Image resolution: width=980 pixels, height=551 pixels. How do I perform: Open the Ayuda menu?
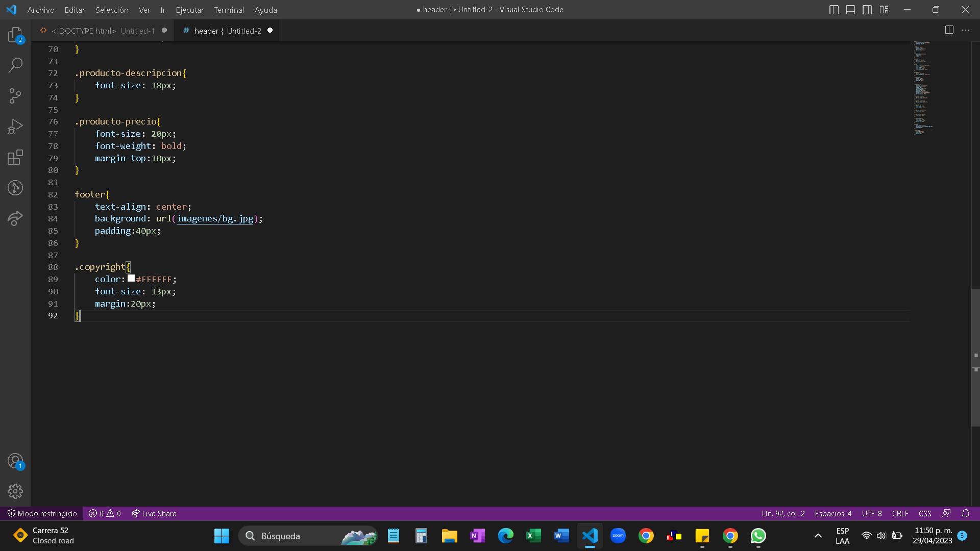(x=265, y=10)
